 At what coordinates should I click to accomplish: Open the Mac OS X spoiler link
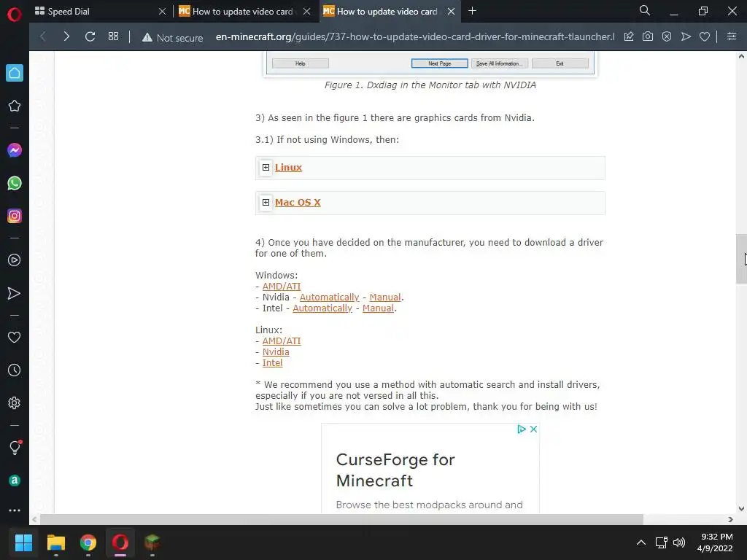298,203
